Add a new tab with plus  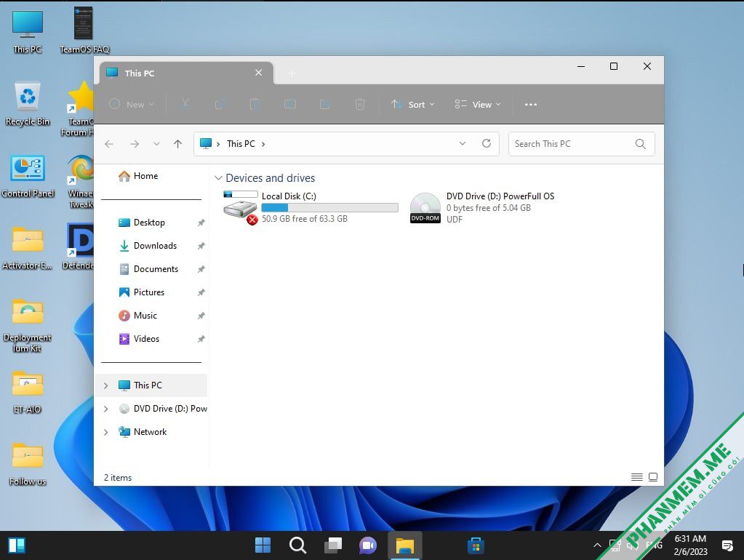[292, 73]
